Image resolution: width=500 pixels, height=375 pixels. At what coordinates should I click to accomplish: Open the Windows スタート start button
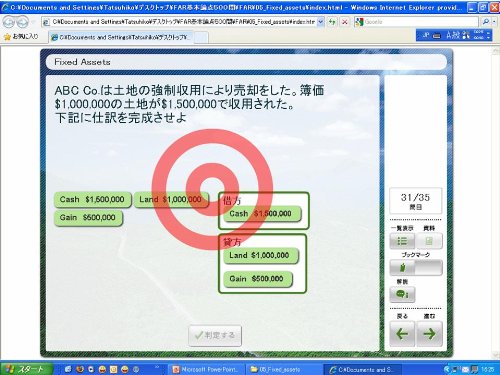click(x=26, y=369)
